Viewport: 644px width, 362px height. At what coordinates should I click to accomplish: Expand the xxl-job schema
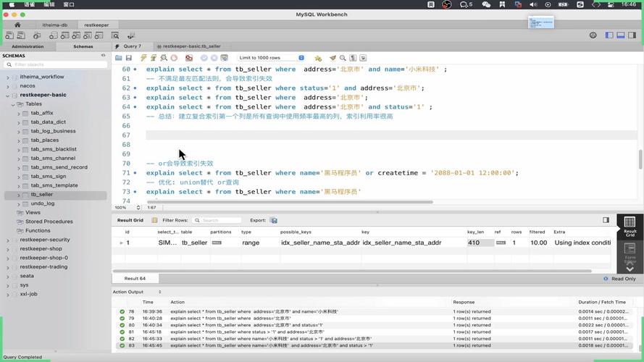(8, 294)
